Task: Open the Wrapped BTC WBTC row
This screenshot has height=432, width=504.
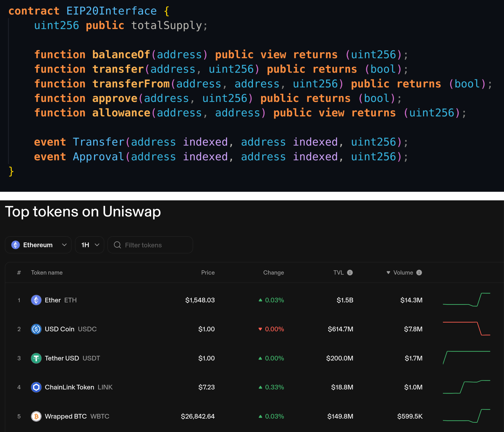Action: click(x=254, y=416)
